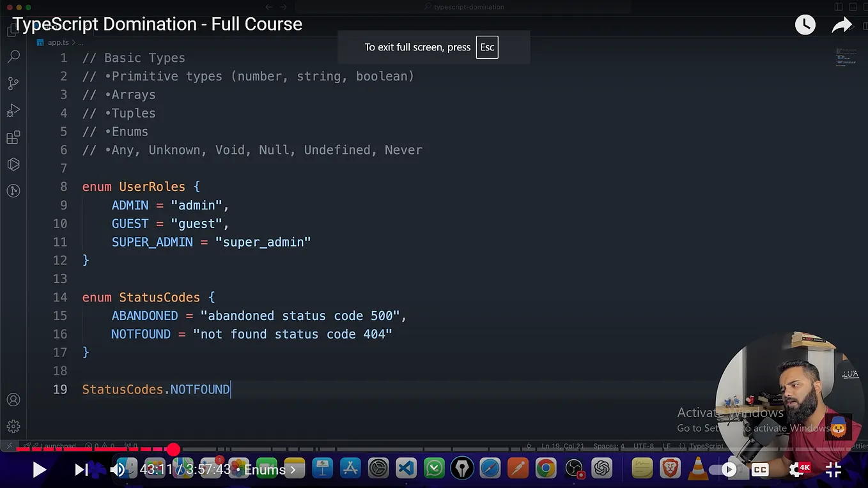868x488 pixels.
Task: Click the // •Tuples comment line
Action: click(x=119, y=113)
